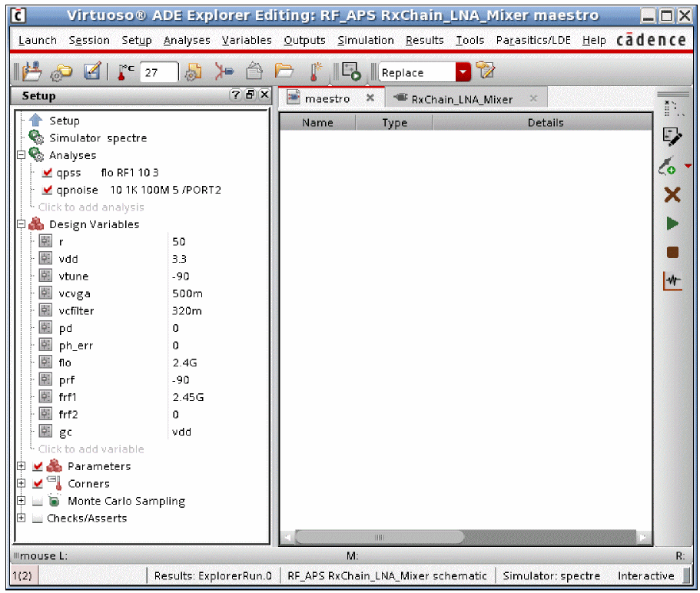Click the 'Click to add analysis' link
This screenshot has width=700, height=593.
tap(91, 207)
